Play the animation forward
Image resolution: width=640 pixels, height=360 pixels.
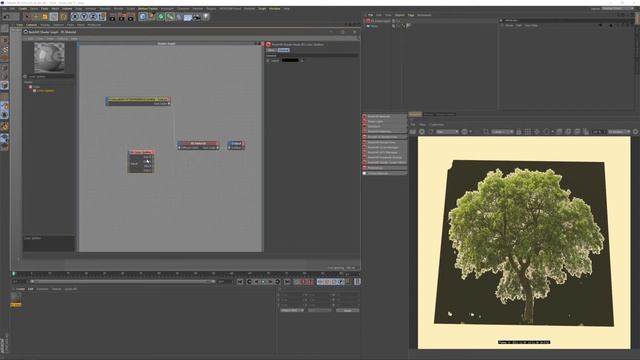tap(270, 282)
